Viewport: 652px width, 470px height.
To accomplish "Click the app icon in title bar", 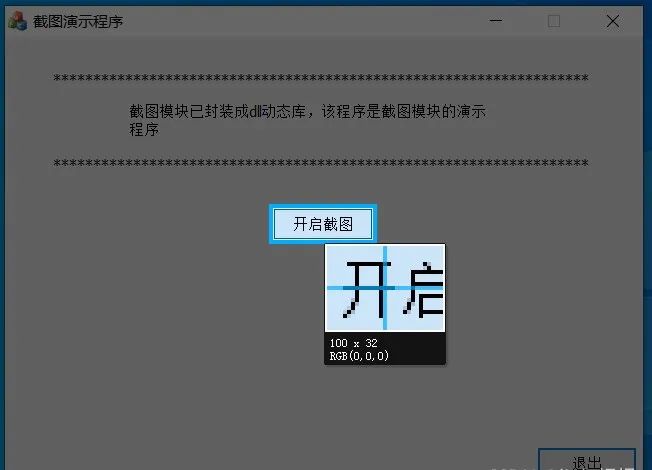I will tap(17, 21).
